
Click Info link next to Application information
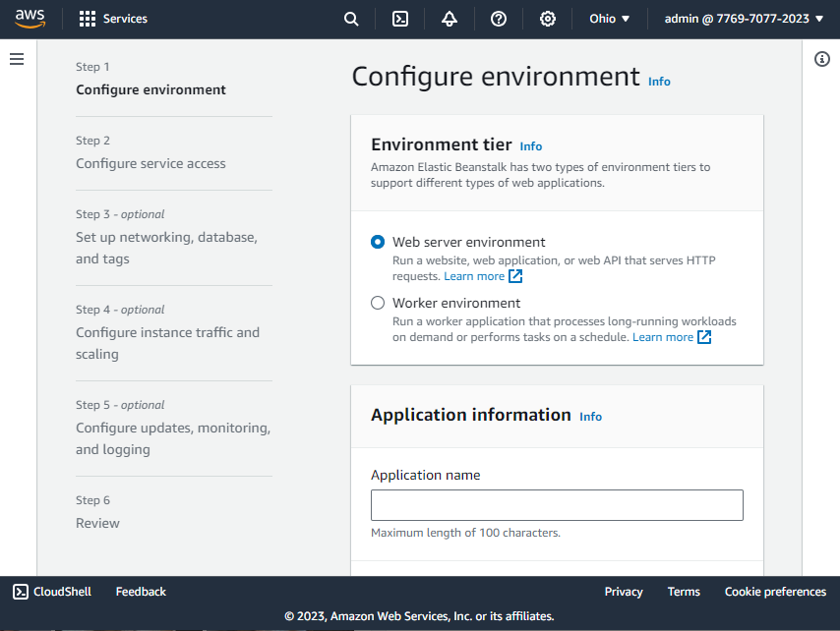pos(590,417)
